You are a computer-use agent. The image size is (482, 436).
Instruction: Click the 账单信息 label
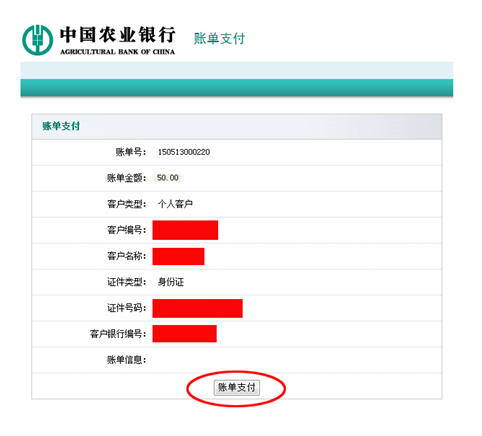pyautogui.click(x=127, y=360)
